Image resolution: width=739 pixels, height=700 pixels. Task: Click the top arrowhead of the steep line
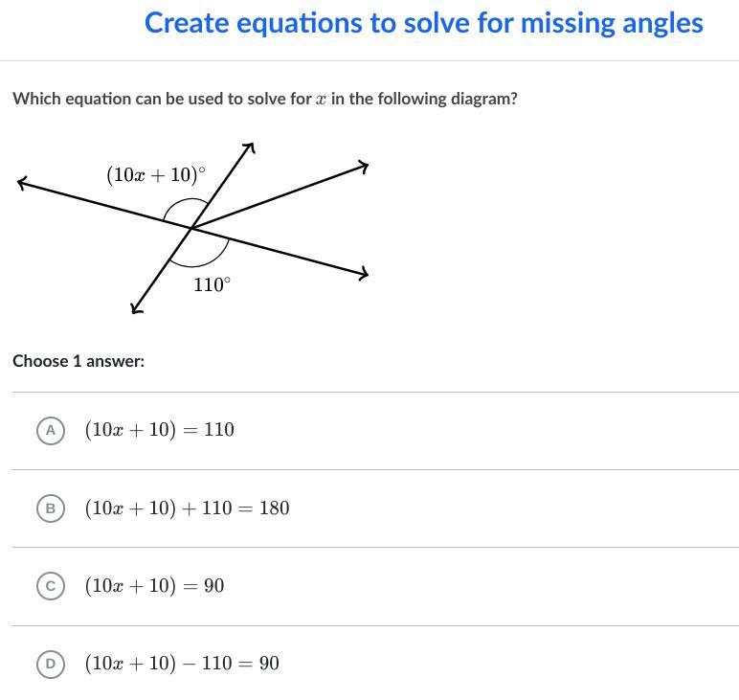pyautogui.click(x=250, y=147)
